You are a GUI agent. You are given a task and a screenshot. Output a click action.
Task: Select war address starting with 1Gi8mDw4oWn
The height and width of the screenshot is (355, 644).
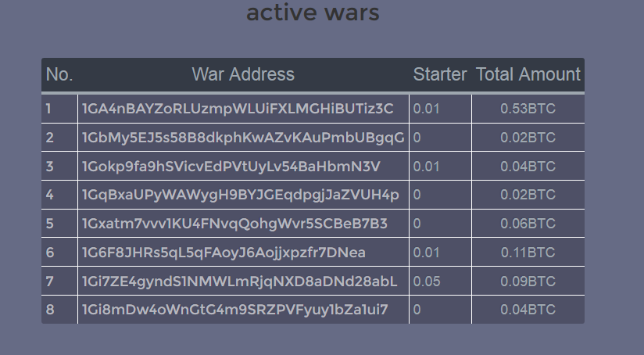[235, 310]
